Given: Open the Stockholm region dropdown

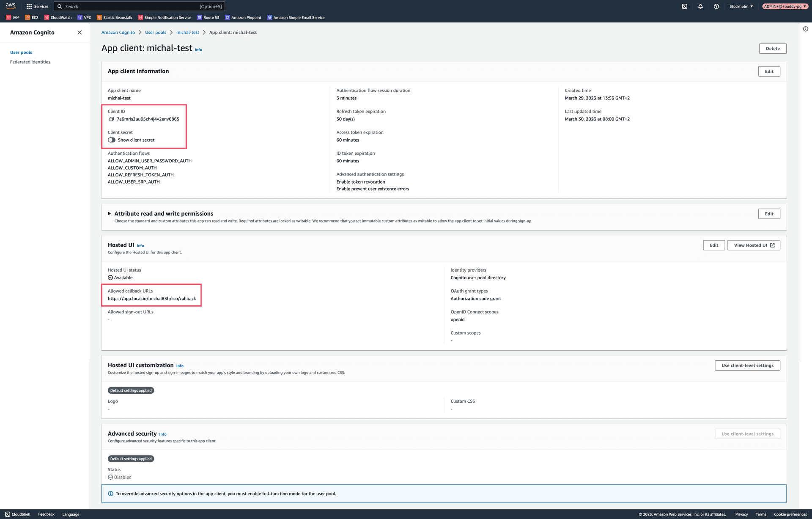Looking at the screenshot, I should (x=741, y=6).
